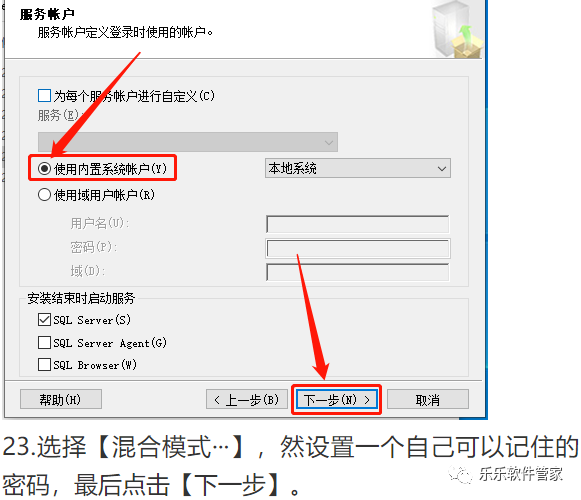Uncheck the SQL Server(S) startup checkbox

[x=44, y=319]
